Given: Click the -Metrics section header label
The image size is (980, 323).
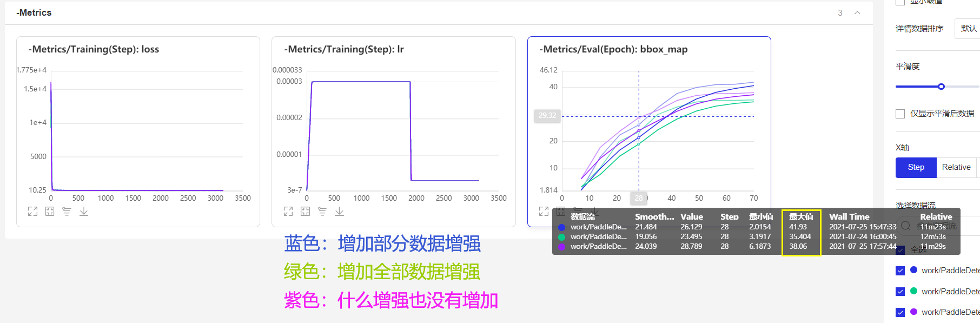Looking at the screenshot, I should [34, 12].
